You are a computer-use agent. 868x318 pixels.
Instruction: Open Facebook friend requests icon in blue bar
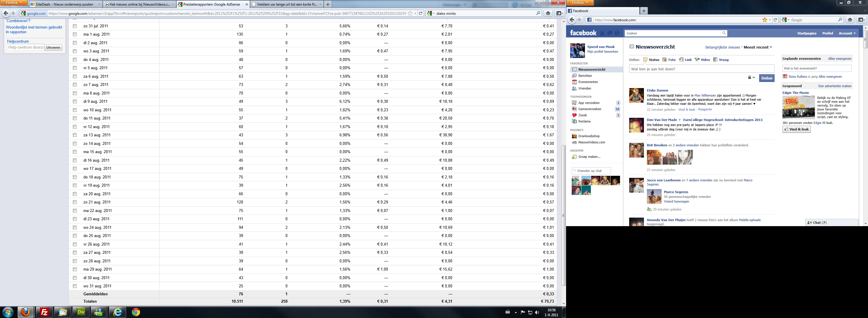click(602, 33)
